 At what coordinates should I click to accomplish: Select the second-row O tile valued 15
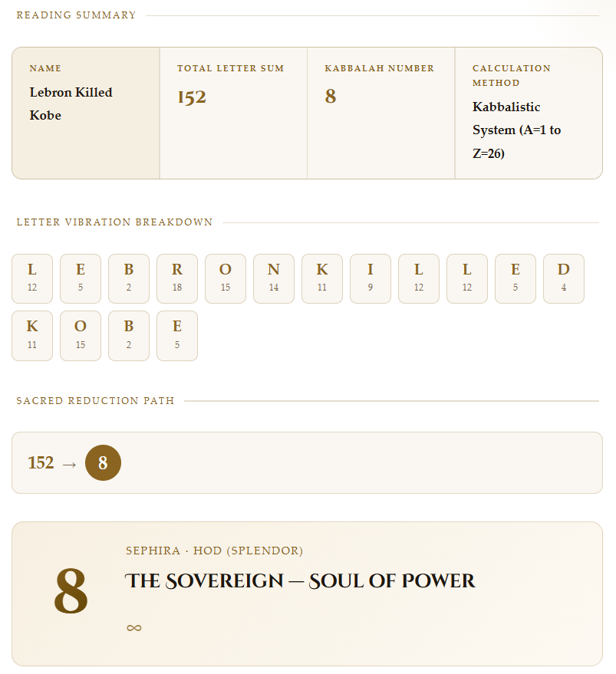(x=81, y=336)
